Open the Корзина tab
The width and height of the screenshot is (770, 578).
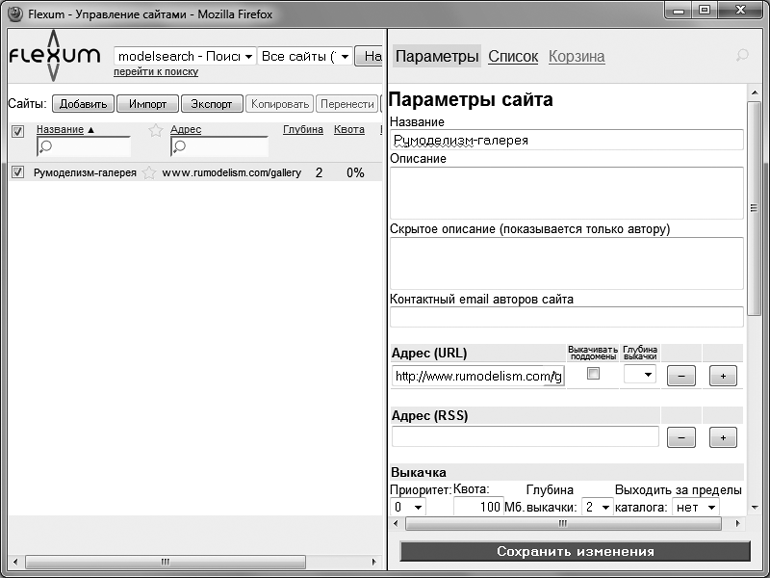point(576,57)
